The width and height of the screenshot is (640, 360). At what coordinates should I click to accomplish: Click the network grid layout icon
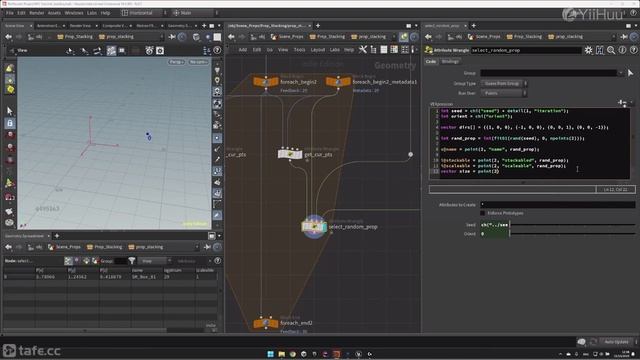point(404,50)
